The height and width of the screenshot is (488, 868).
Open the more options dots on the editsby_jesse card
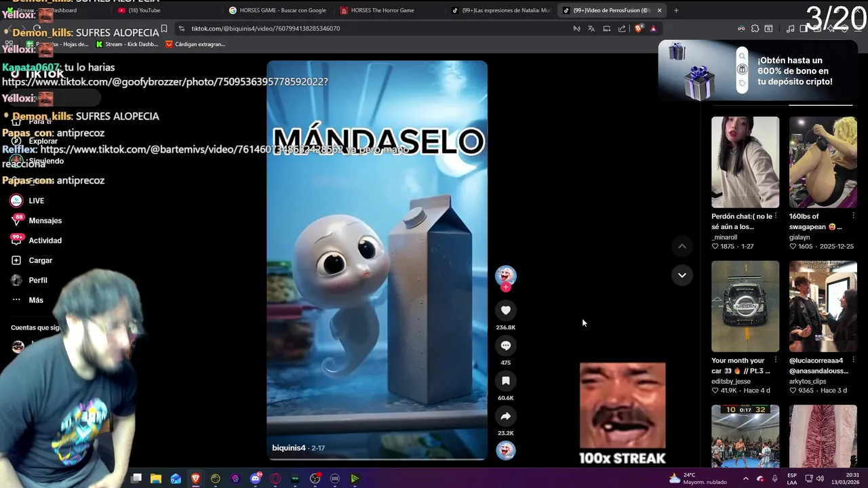click(776, 360)
